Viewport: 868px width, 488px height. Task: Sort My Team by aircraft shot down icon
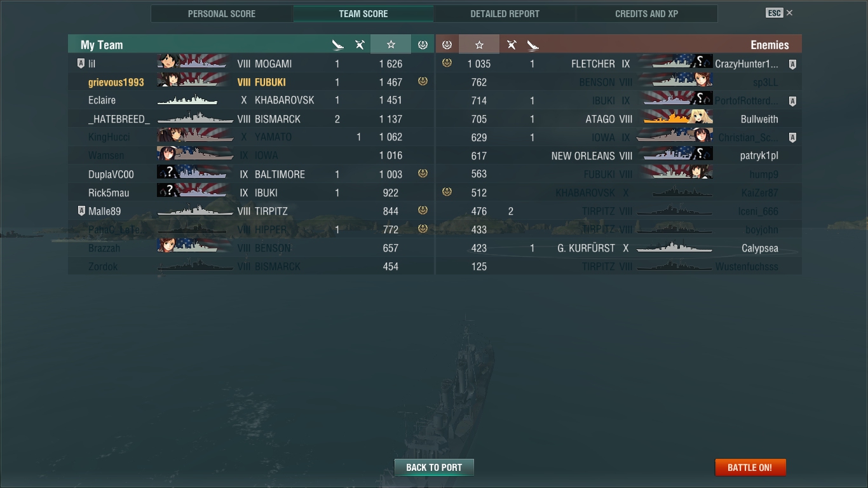pyautogui.click(x=360, y=44)
